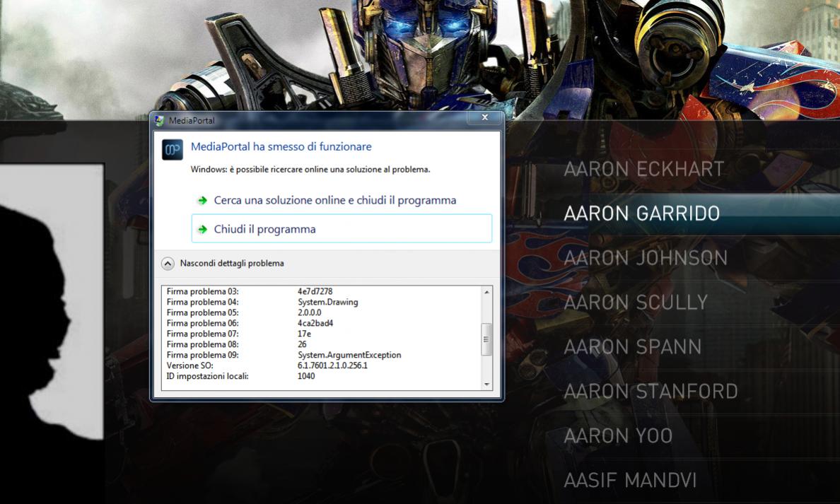Open Aaron Johnson from the actor list
This screenshot has width=840, height=504.
(645, 258)
